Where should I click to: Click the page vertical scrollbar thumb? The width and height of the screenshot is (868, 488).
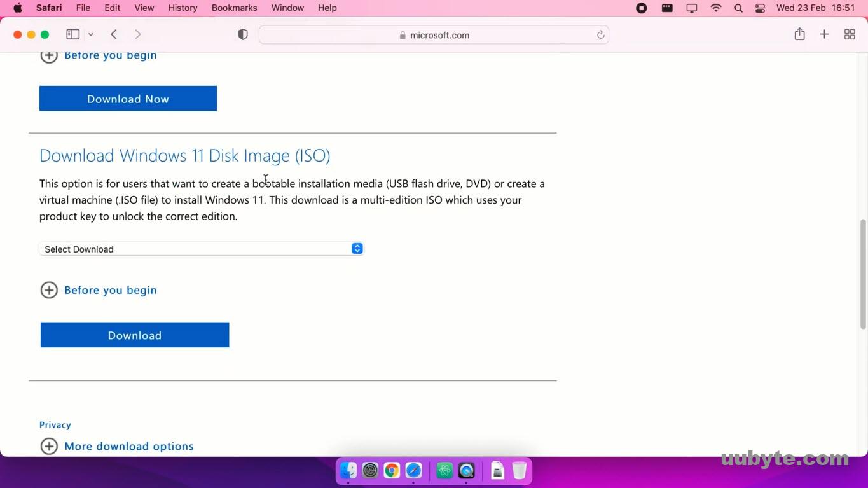coord(863,274)
